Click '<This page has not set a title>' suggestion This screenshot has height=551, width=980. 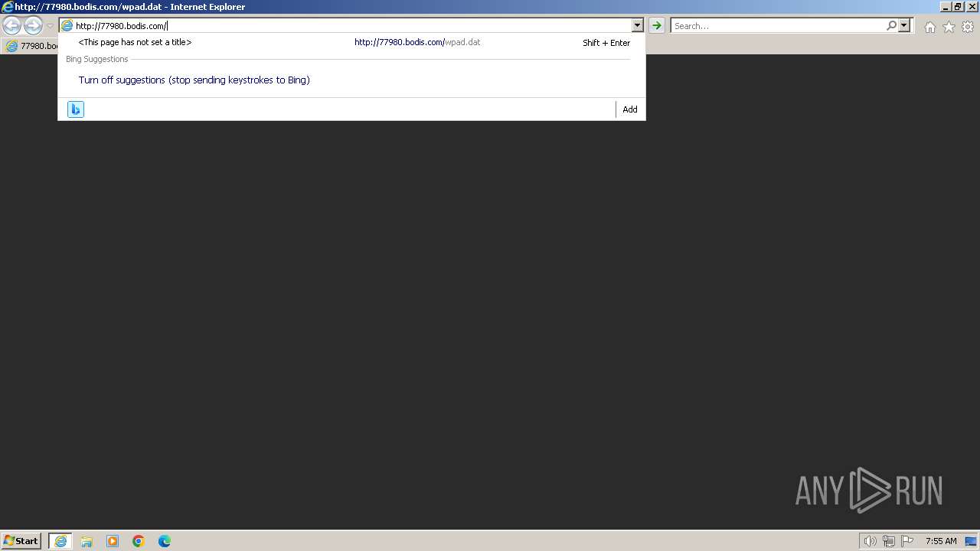coord(135,43)
